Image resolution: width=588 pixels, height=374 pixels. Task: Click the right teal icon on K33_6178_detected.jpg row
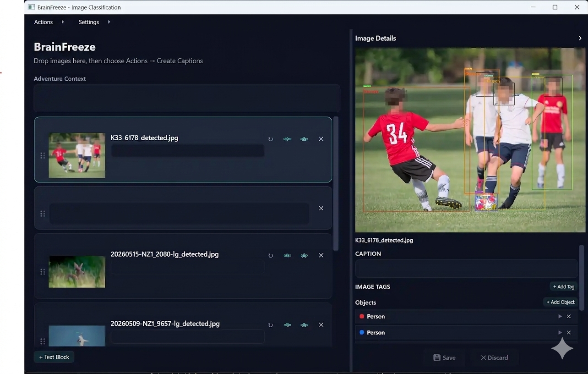(x=304, y=139)
